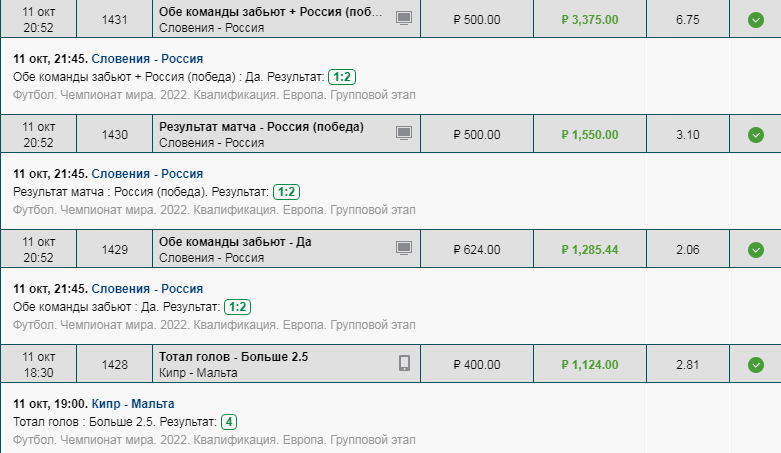Collapse the Обе команды забьют - Да row
The image size is (781, 453).
pos(390,249)
